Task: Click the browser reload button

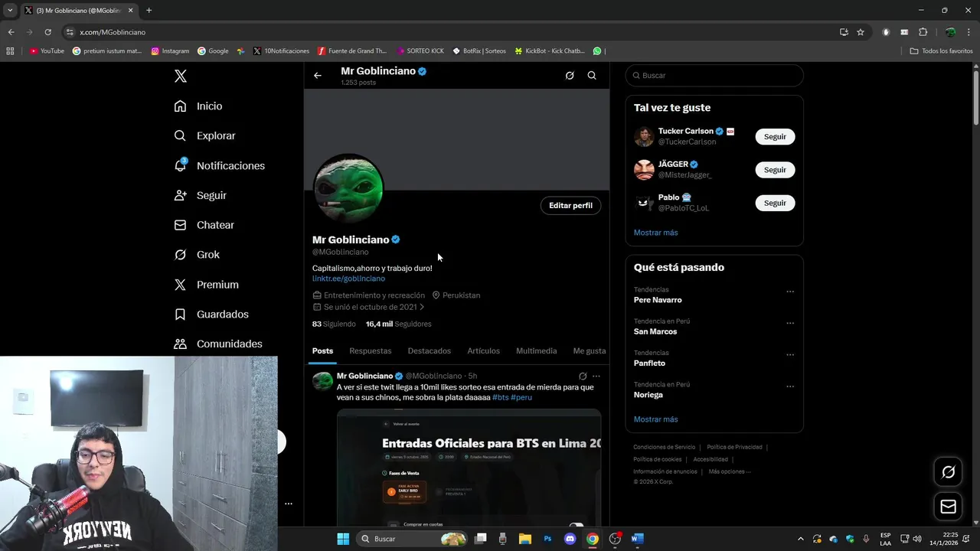Action: point(47,32)
